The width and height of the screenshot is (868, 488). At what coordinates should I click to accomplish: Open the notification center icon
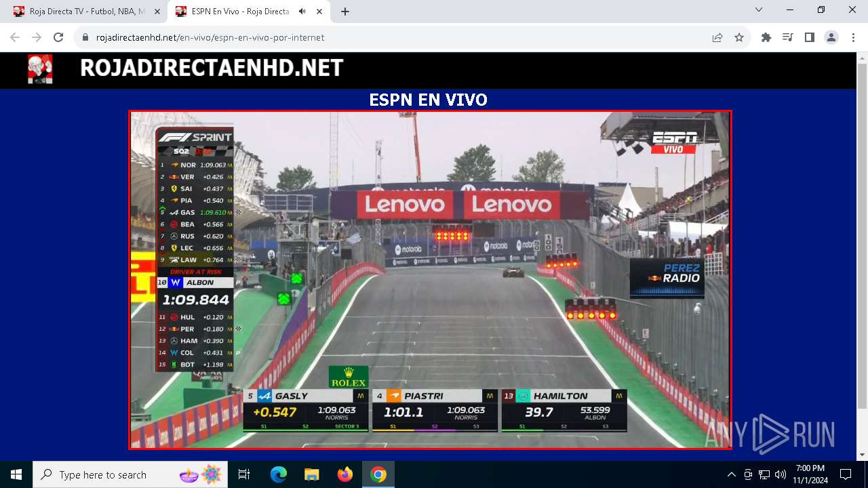point(846,474)
